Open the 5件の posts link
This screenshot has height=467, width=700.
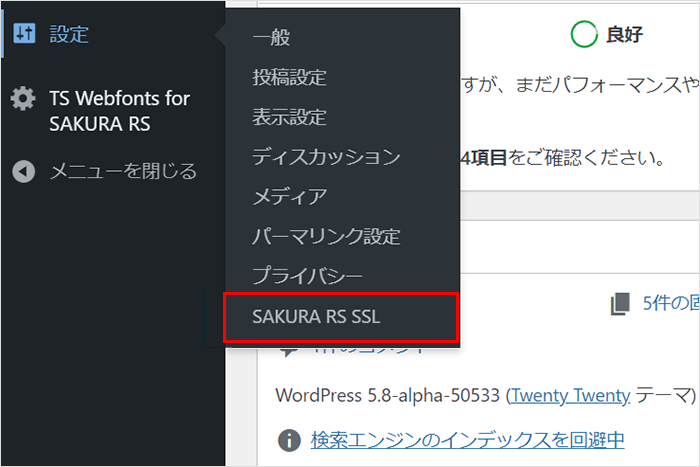pyautogui.click(x=669, y=303)
